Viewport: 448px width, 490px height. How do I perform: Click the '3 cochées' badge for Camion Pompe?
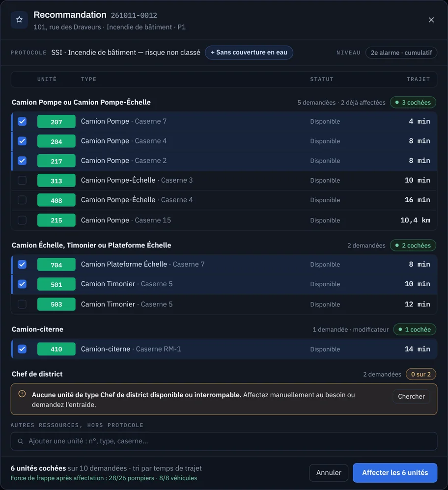click(413, 103)
